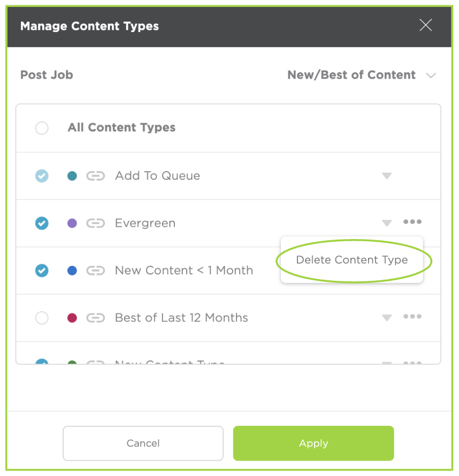Screen dimensions: 459x476
Task: Close the Manage Content Types dialog
Action: 426,25
